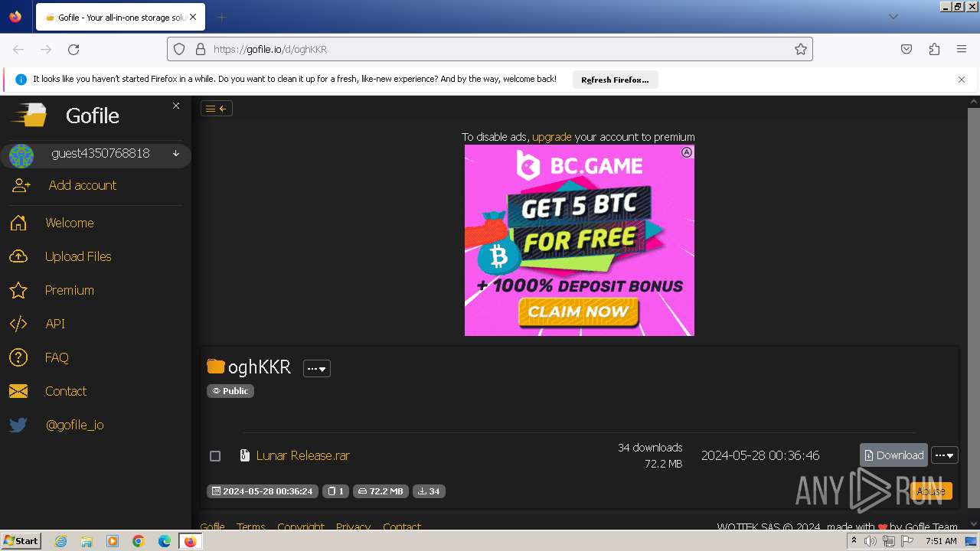Open Upload Files in sidebar

pos(78,256)
